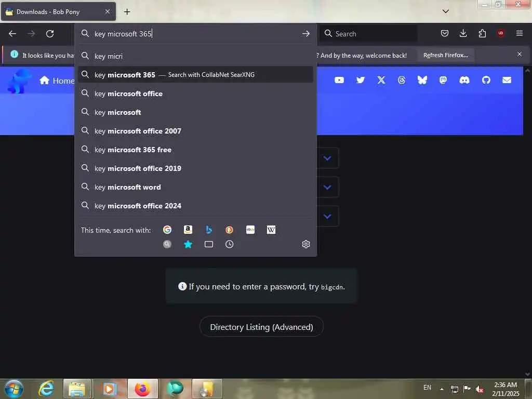Choose suggestion 'key microsoft office 2024'

[195, 206]
